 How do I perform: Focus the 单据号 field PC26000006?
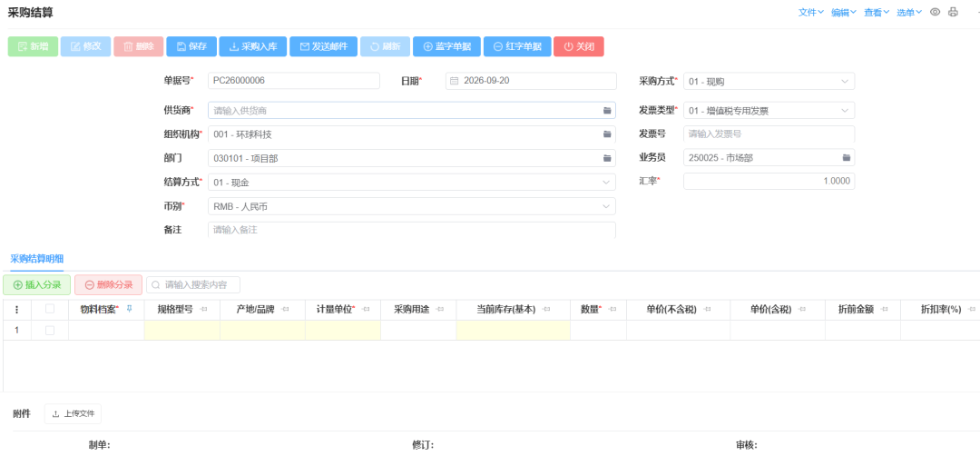(294, 81)
